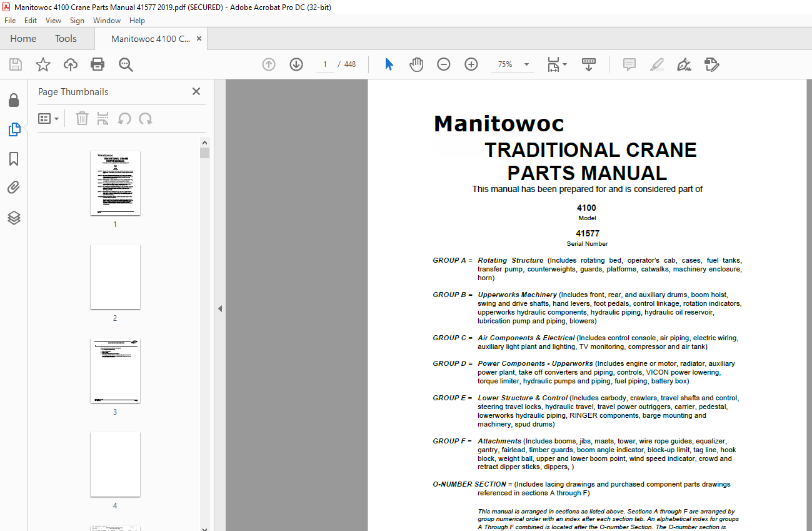Screen dimensions: 812x531
Task: Go to the next page with the down arrow
Action: click(x=296, y=64)
